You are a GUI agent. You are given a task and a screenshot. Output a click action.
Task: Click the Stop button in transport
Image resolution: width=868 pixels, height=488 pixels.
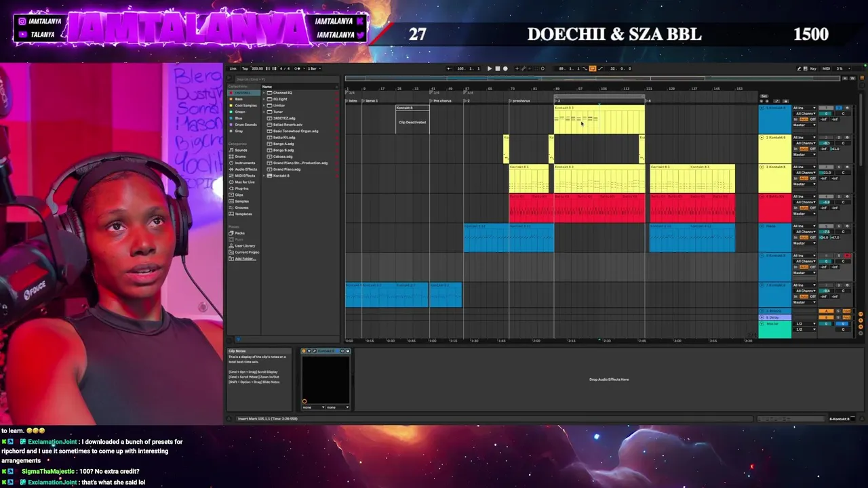tap(497, 68)
